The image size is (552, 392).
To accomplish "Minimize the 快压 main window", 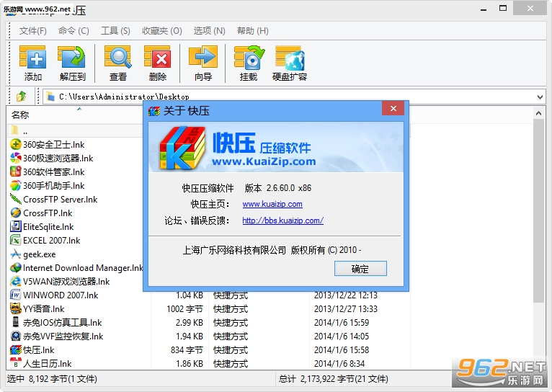I will tap(484, 9).
